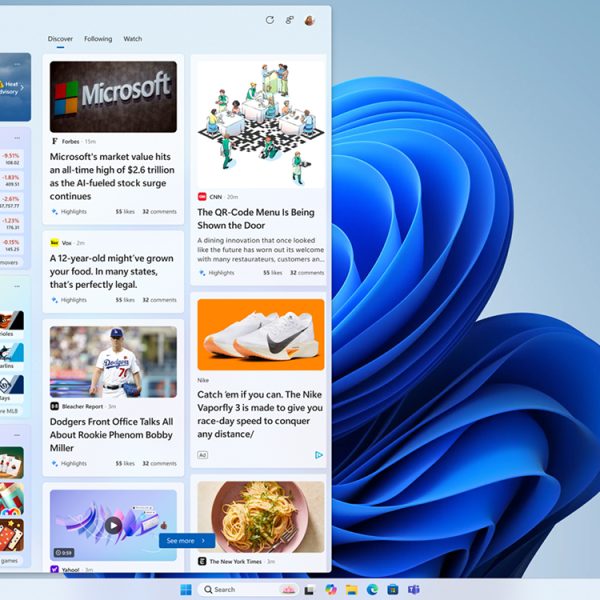Click the more MLB button

[x=10, y=411]
